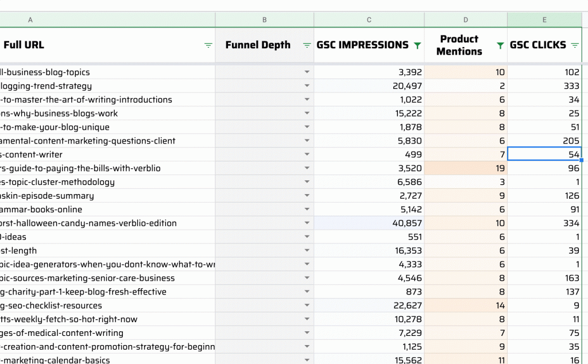This screenshot has height=364, width=588.
Task: Expand Funnel Depth dropdown for why-business-blogs-work row
Action: tap(307, 113)
